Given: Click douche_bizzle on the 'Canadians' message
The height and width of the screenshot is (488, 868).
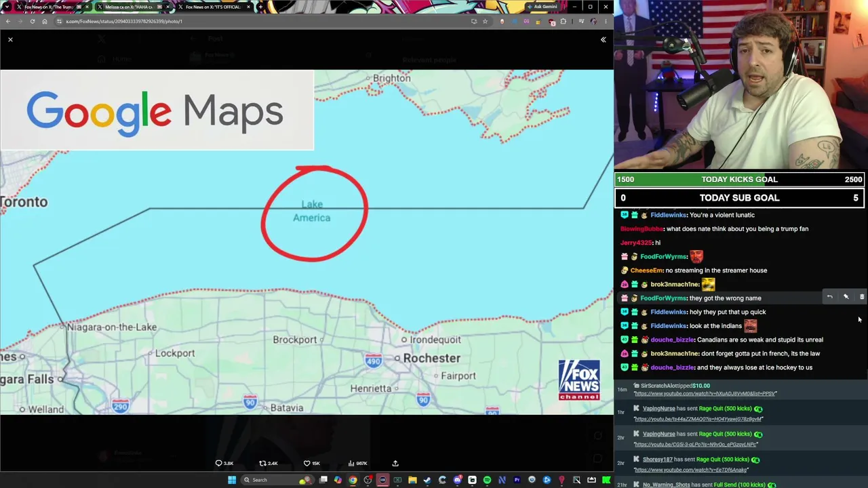Looking at the screenshot, I should pyautogui.click(x=672, y=340).
